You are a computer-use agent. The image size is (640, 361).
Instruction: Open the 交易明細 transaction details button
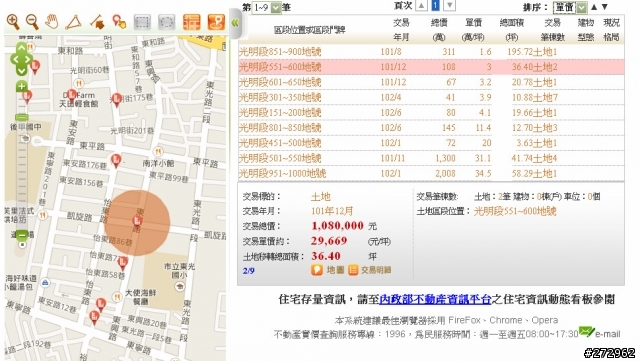370,270
